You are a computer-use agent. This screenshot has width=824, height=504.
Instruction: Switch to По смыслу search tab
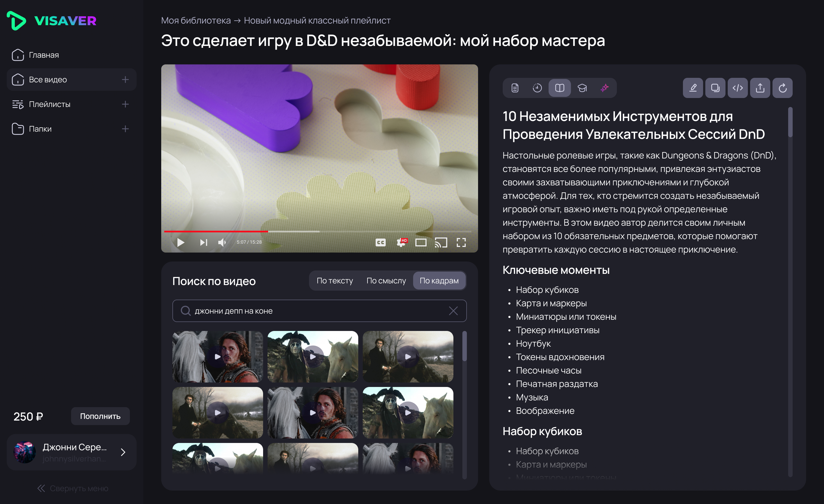(386, 281)
